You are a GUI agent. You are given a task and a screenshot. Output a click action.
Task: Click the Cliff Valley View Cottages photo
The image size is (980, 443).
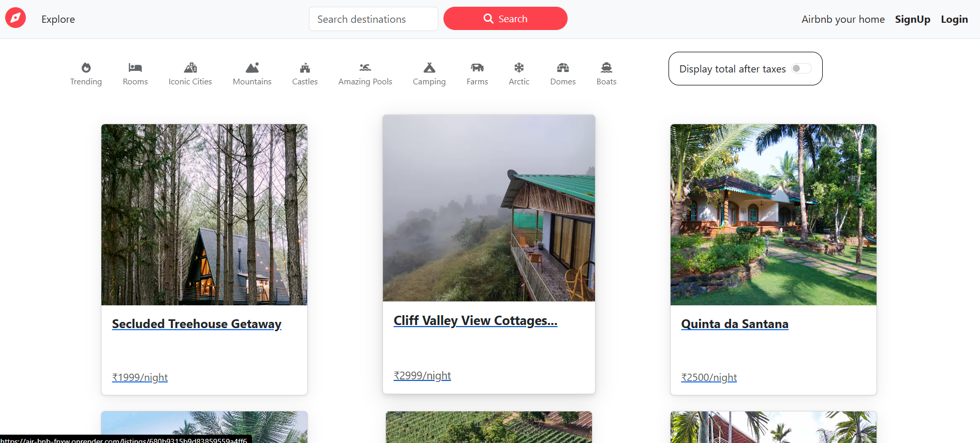pyautogui.click(x=489, y=208)
